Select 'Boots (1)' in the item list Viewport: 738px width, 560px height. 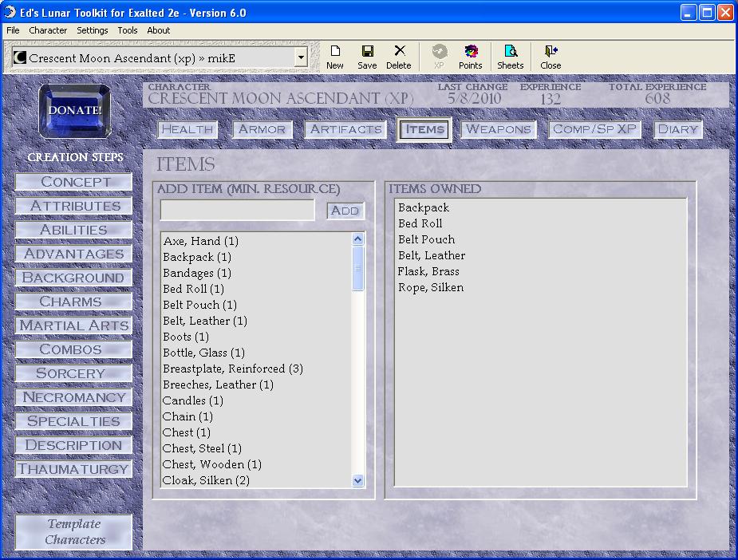pos(186,337)
